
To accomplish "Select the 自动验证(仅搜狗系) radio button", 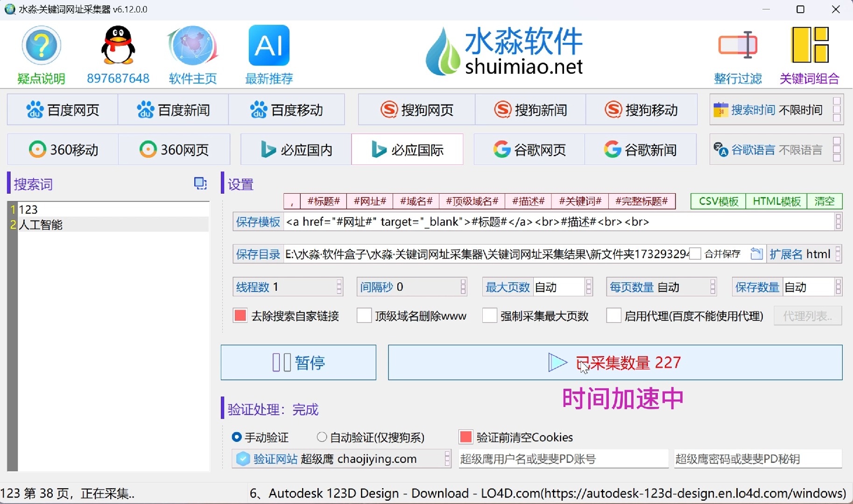I will (322, 437).
